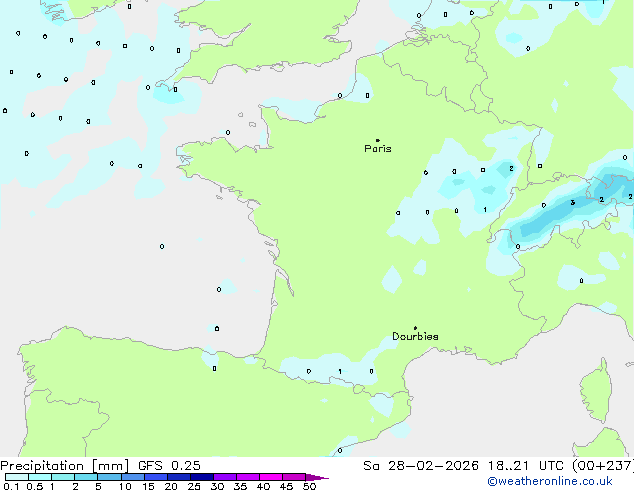The image size is (634, 490).
Task: Click the Paris city label
Action: click(x=378, y=149)
